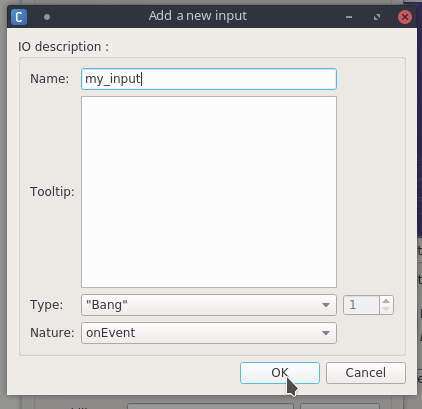This screenshot has height=409, width=422.
Task: Click the blue C application icon
Action: pyautogui.click(x=19, y=17)
